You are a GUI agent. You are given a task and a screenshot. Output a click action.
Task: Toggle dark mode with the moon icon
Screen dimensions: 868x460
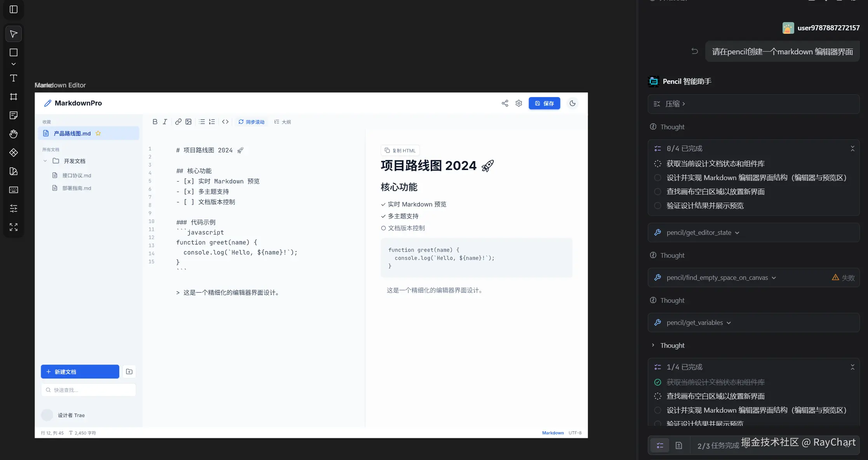[x=572, y=103]
